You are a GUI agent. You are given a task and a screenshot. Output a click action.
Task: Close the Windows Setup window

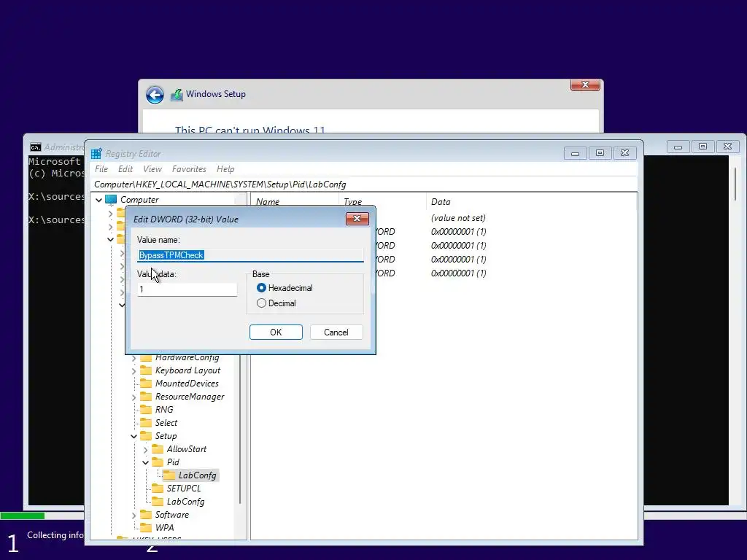pos(585,85)
